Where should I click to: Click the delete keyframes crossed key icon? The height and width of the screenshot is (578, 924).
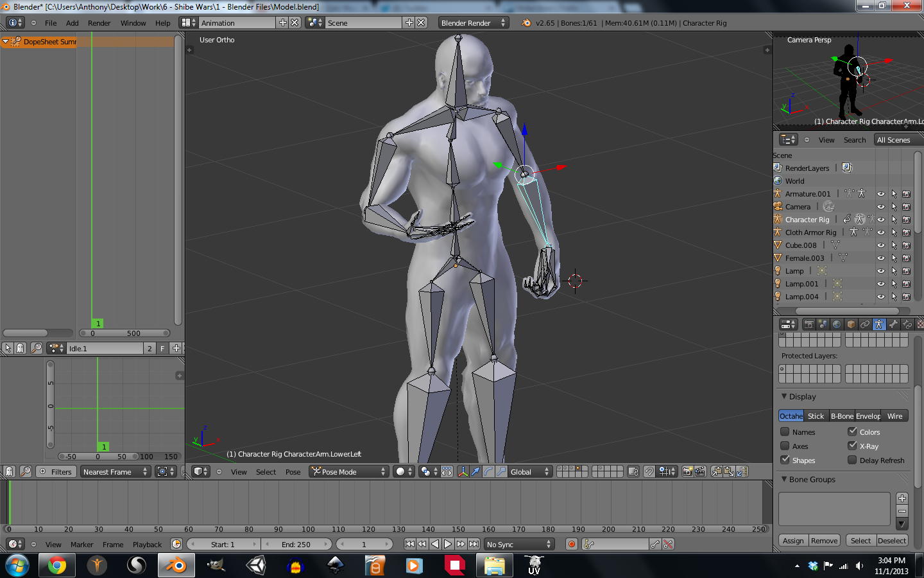tap(668, 544)
